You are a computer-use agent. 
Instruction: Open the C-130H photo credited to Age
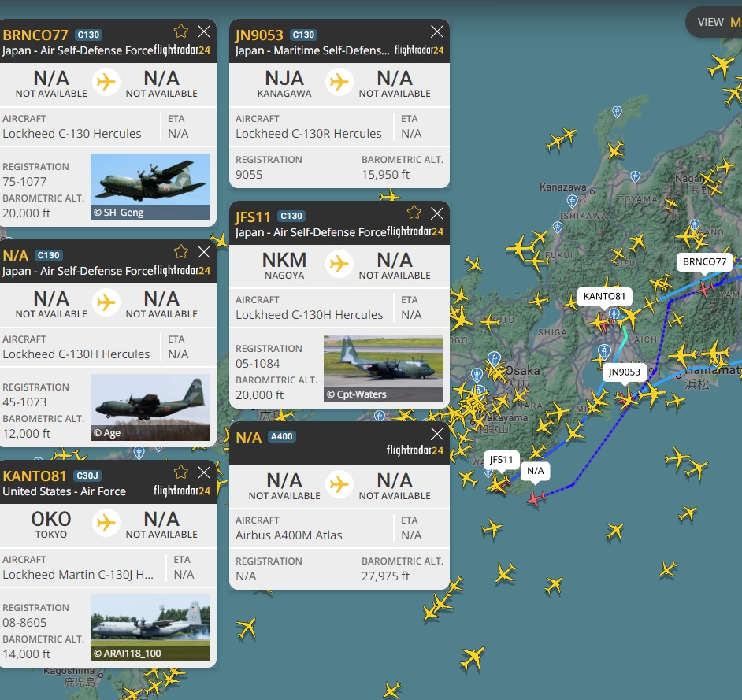[150, 407]
